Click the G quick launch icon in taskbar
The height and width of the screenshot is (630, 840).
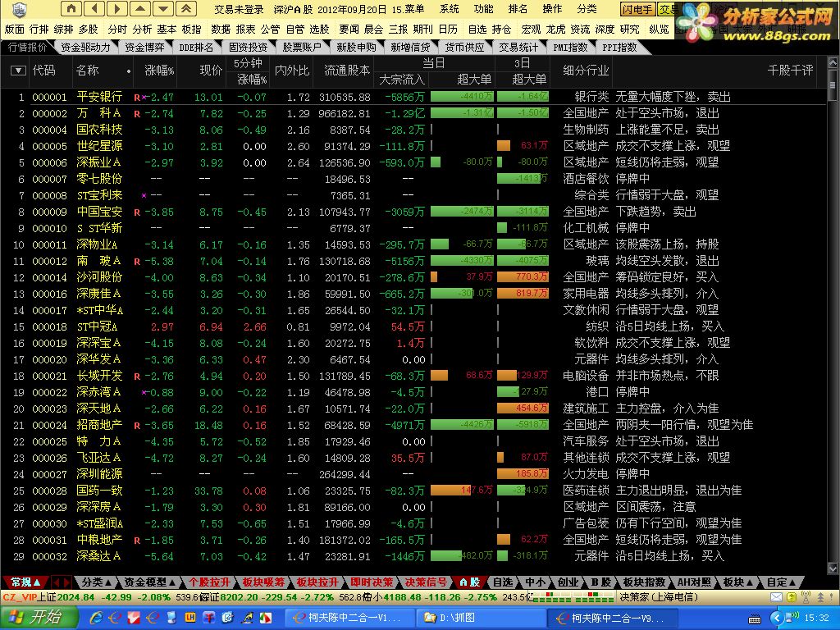pos(228,618)
